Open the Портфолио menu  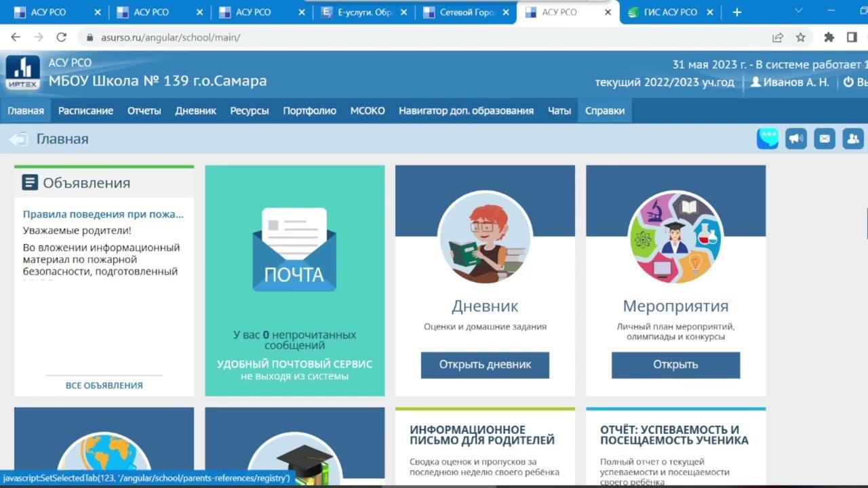(x=310, y=110)
